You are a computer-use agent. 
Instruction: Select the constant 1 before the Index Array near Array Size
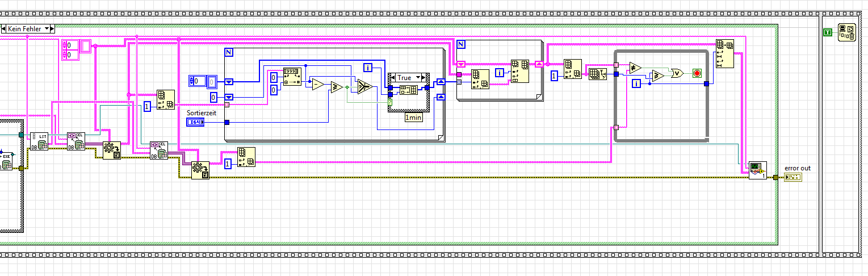tap(555, 76)
